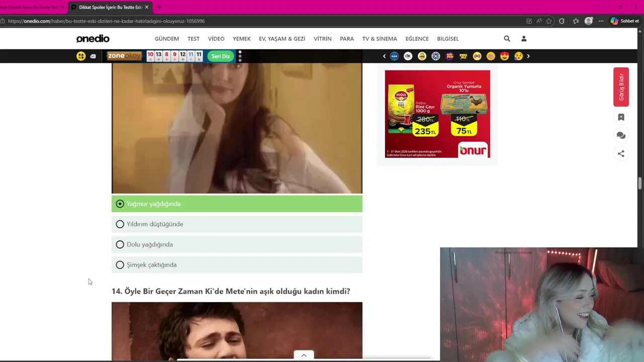The image size is (644, 362).
Task: Open the browser favorites list icon
Action: (576, 21)
